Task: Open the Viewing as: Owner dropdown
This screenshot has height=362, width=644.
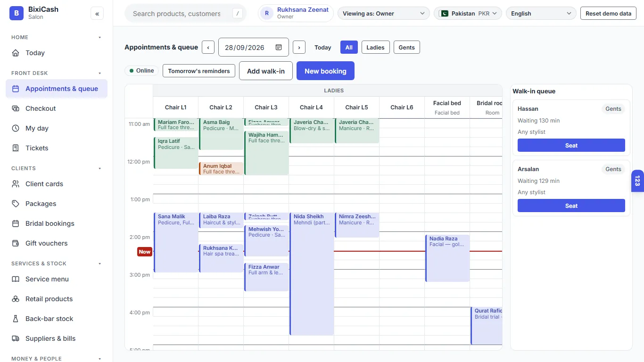Action: point(384,14)
